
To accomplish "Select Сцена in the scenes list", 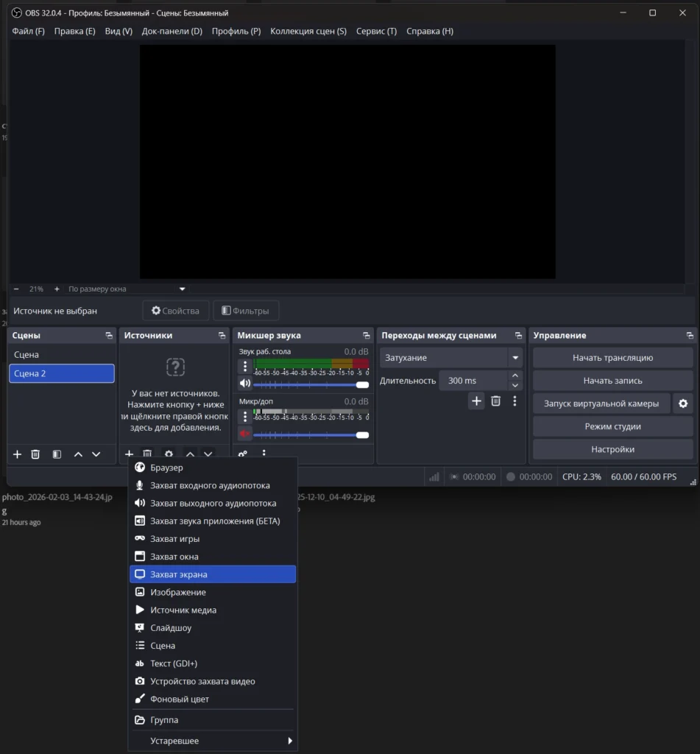I will tap(62, 355).
